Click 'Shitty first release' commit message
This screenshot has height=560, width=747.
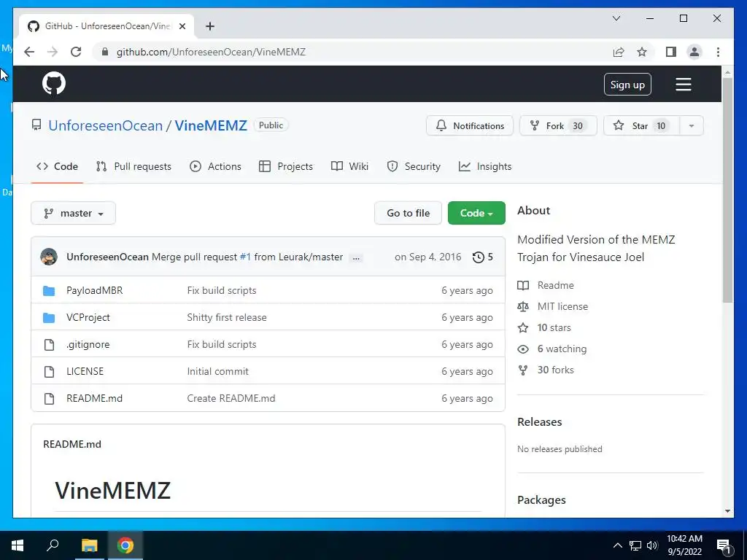point(227,318)
